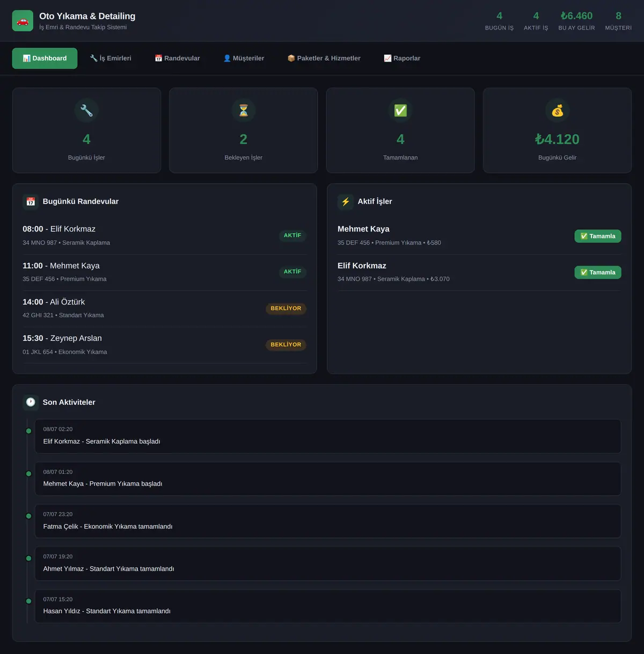644x654 pixels.
Task: Open activity 'Ahmet Yılmaz - Standart Yıkama tamamlandı'
Action: (328, 564)
